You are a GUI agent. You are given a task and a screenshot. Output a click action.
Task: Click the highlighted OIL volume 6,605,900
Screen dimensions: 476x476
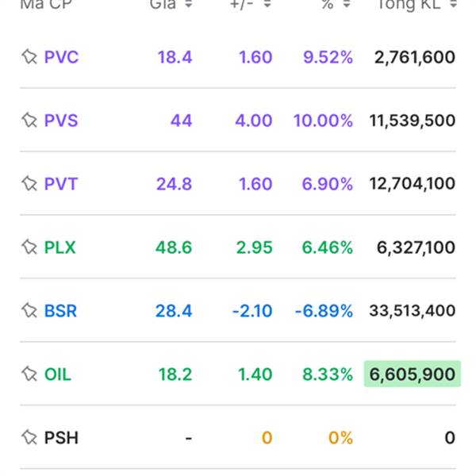pos(412,374)
